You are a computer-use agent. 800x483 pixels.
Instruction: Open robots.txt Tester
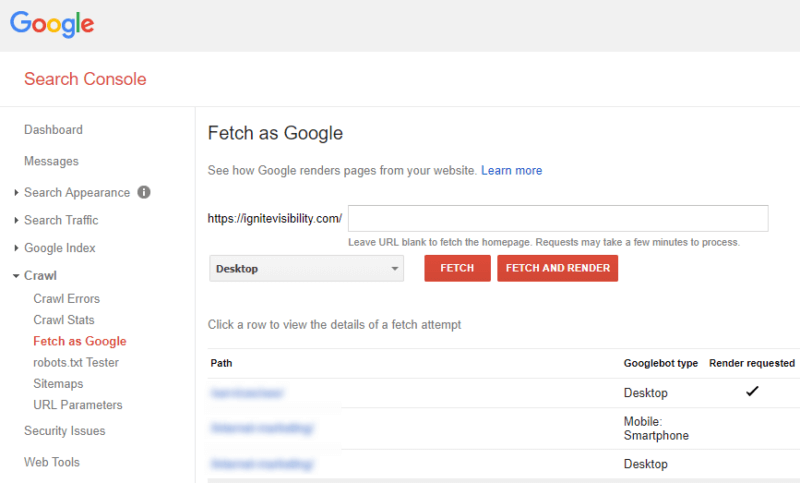(x=76, y=362)
